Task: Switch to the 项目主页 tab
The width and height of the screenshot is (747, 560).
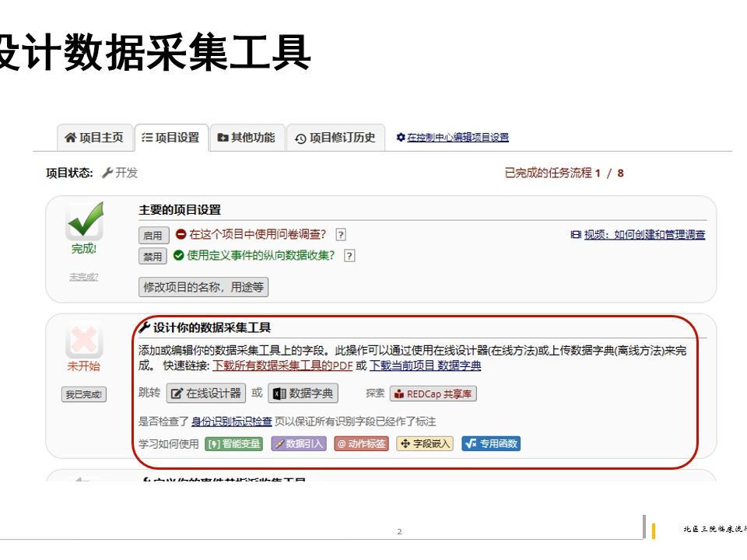Action: 93,137
